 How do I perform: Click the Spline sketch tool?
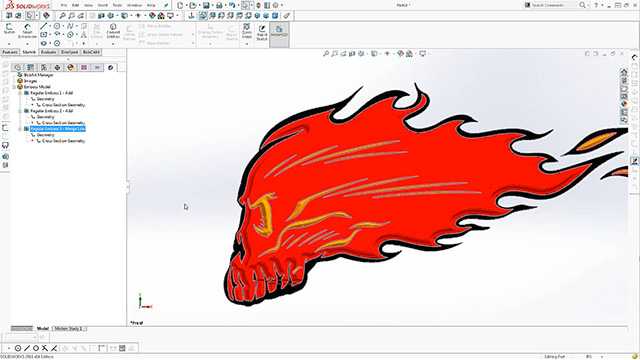[x=70, y=26]
